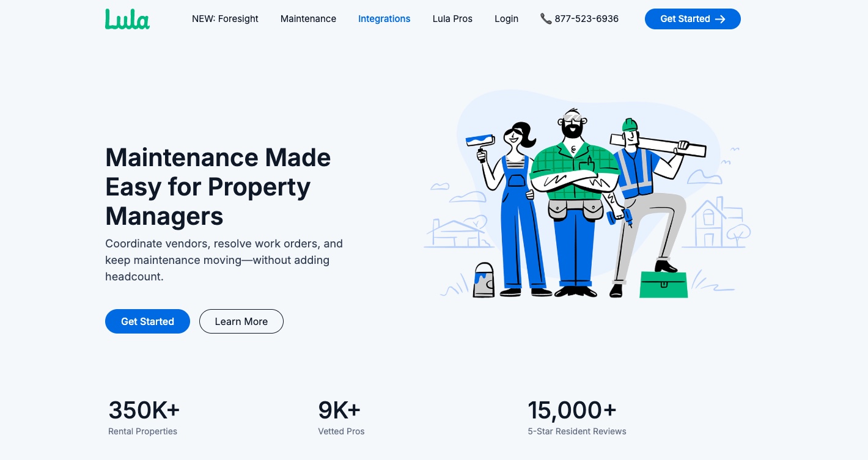Image resolution: width=868 pixels, height=460 pixels.
Task: Open the Maintenance nav item
Action: click(308, 19)
